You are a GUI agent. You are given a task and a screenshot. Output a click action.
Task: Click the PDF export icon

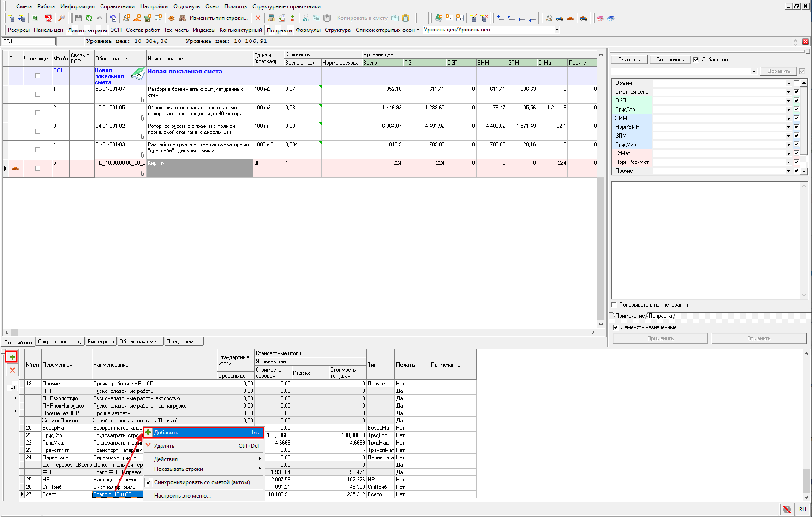(x=48, y=18)
